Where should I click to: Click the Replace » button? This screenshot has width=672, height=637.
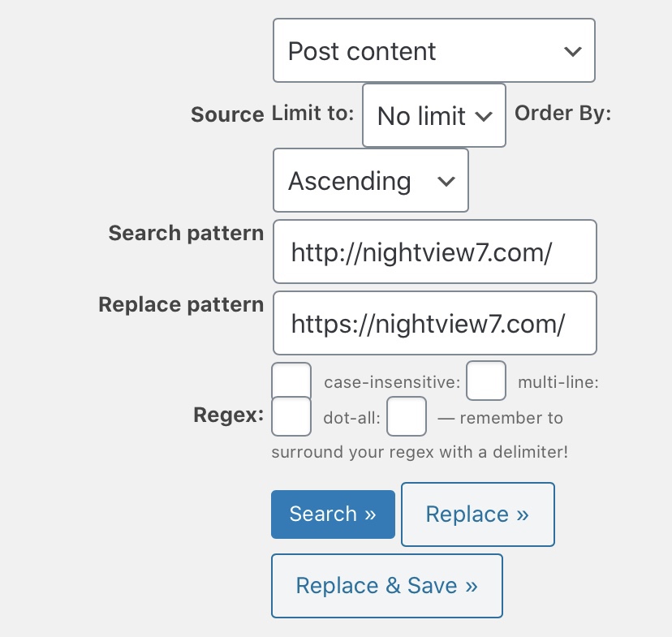click(478, 514)
